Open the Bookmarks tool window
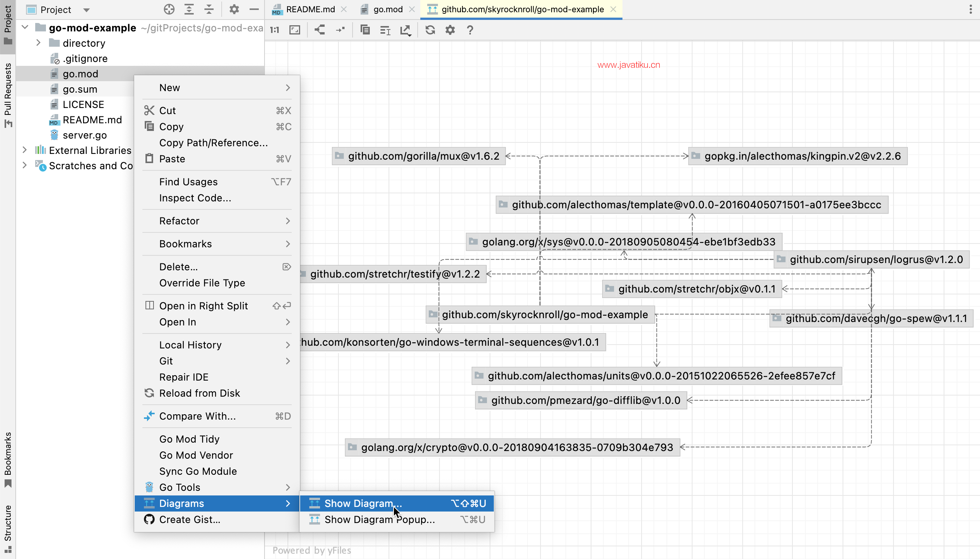Screen dimensions: 980x559 tap(8, 459)
